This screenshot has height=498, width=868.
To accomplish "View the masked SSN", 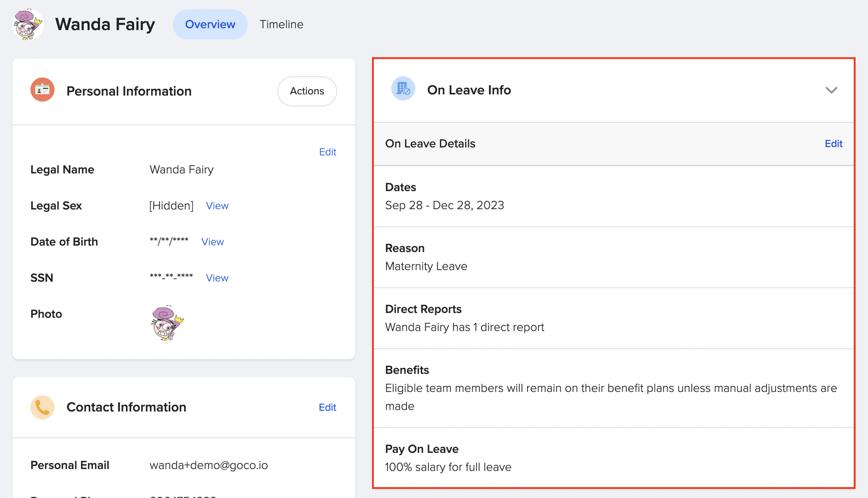I will point(217,278).
